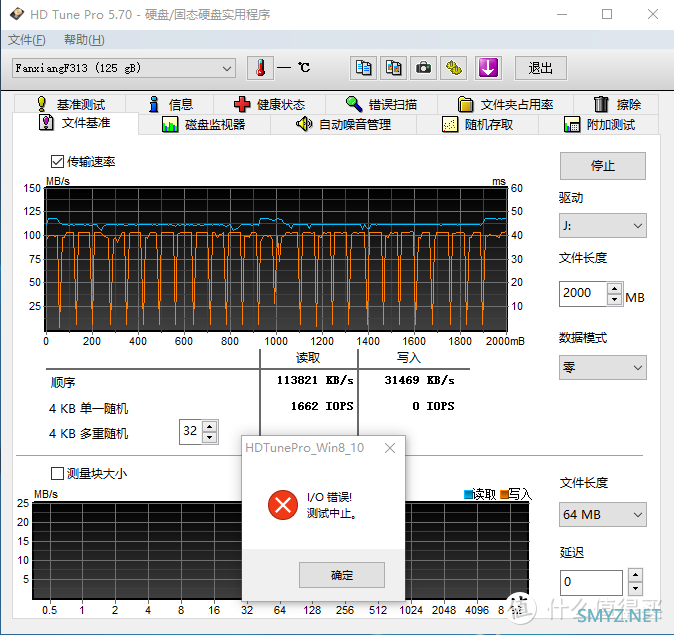Click the HD Tune Pro app icon in title bar
674x635 pixels.
click(x=17, y=14)
